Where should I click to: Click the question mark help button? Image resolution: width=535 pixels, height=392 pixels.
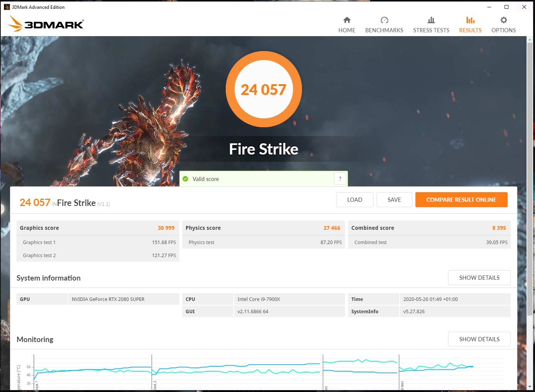[x=340, y=179]
